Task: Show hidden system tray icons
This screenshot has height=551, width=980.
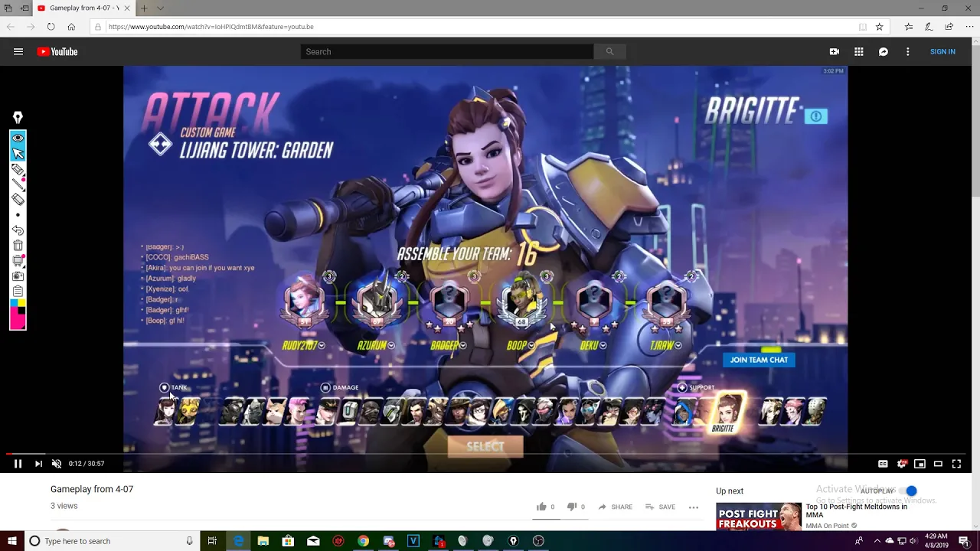Action: tap(877, 541)
